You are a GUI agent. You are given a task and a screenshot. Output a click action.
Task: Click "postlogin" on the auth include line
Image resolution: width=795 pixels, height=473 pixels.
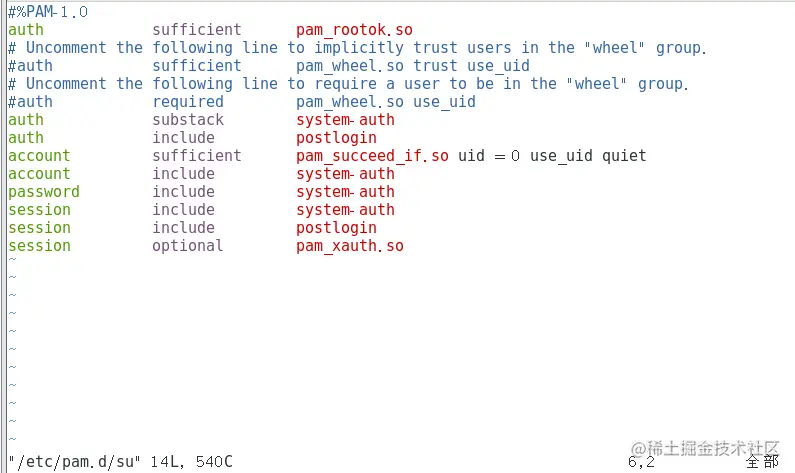(336, 138)
